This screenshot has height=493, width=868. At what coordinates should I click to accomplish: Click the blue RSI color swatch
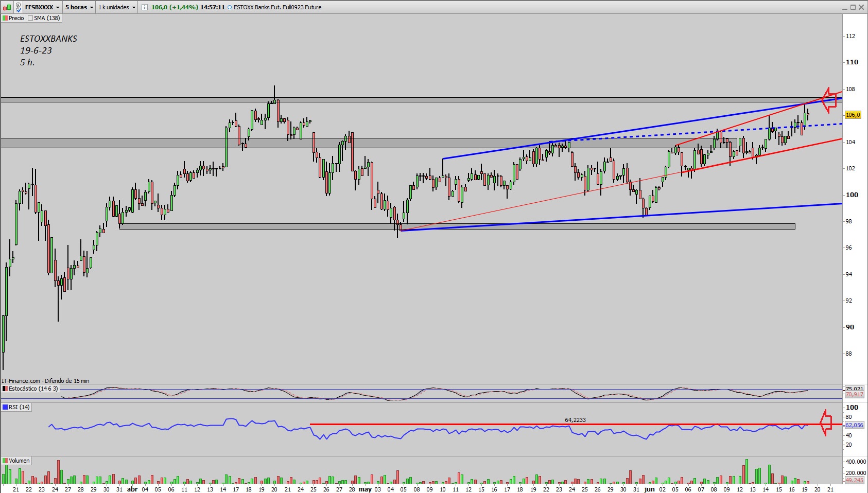coord(5,407)
